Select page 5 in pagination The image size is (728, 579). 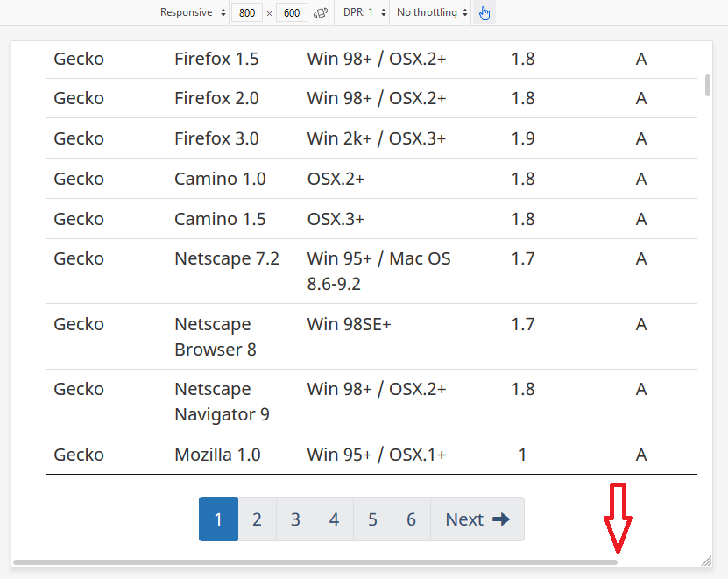pos(372,519)
